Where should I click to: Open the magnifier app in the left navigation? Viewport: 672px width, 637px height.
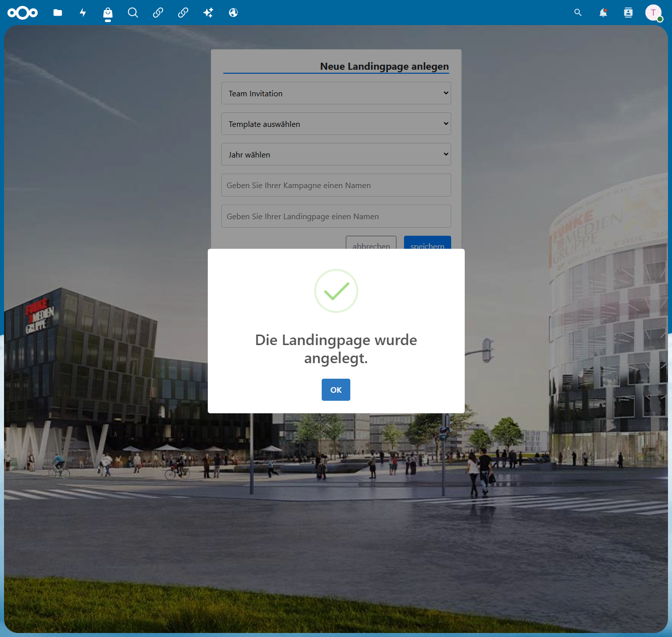(x=133, y=13)
